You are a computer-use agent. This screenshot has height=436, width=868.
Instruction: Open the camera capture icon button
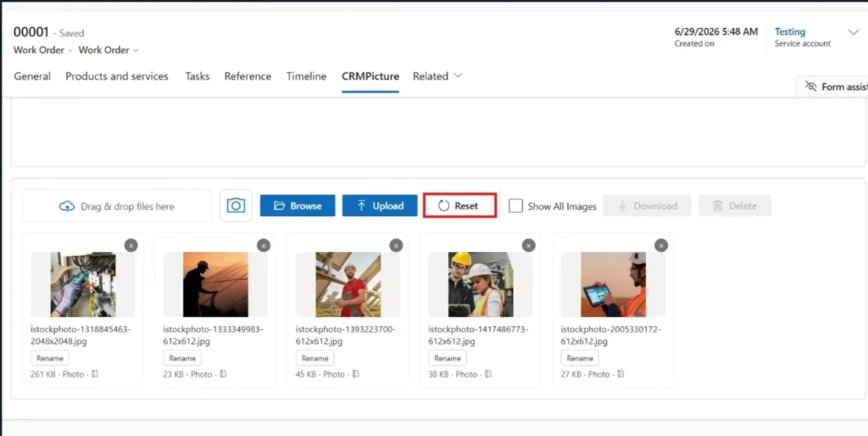236,205
